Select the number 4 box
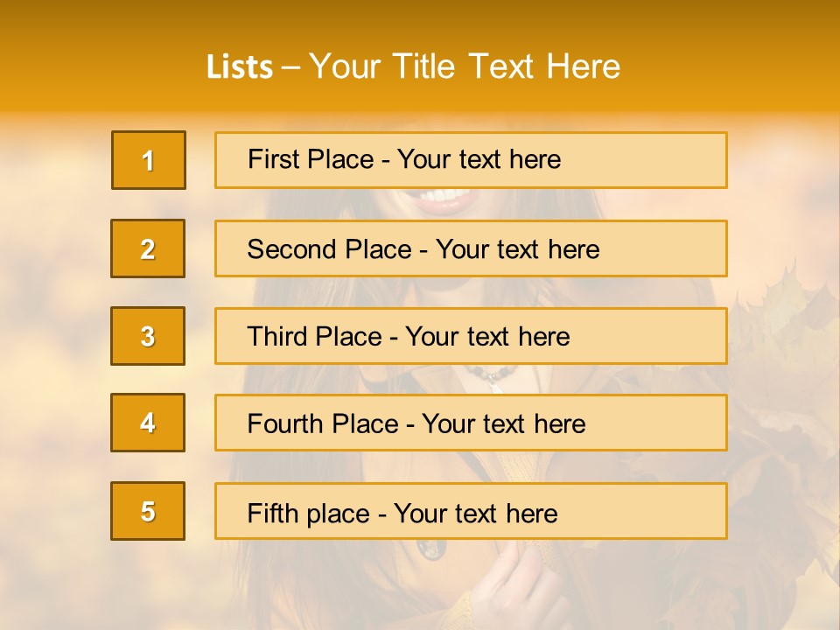This screenshot has height=630, width=840. tap(148, 423)
